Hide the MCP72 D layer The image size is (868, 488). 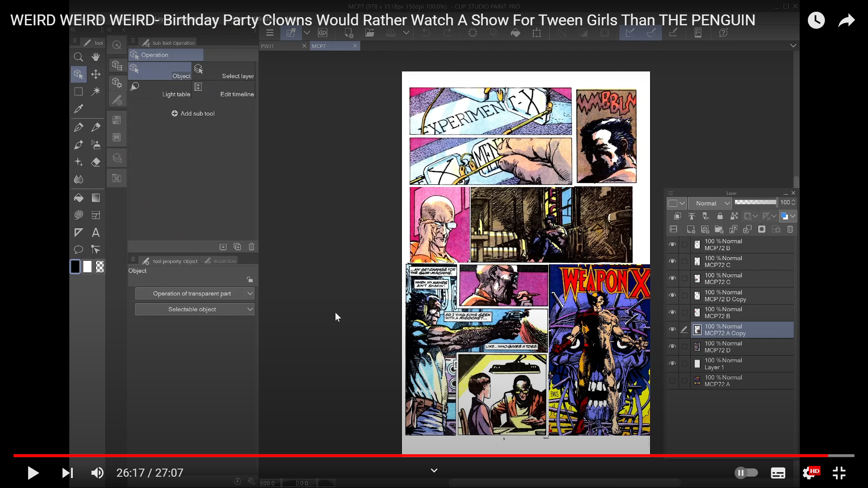pyautogui.click(x=672, y=347)
